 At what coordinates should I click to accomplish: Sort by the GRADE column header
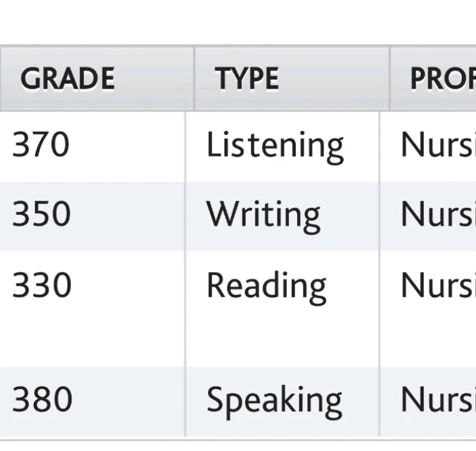[x=68, y=79]
